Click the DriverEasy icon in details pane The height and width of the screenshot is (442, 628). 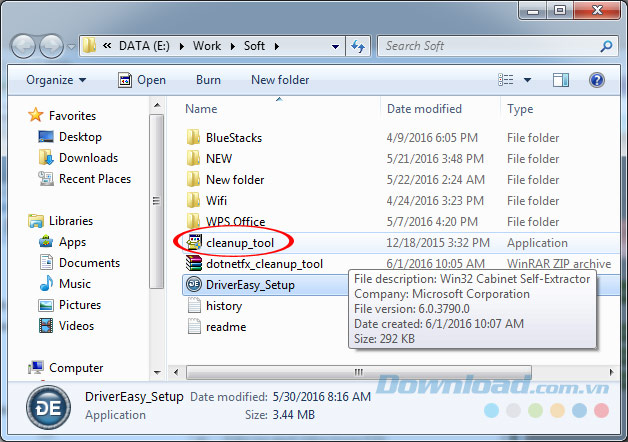point(48,408)
